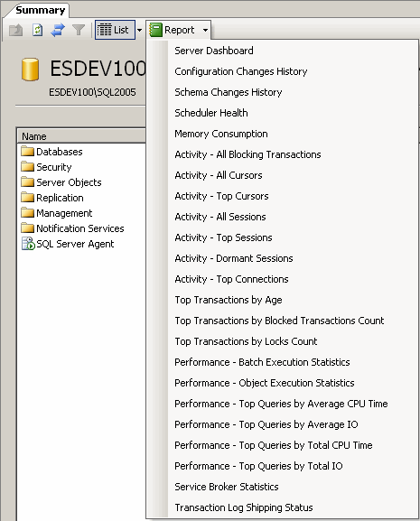
Task: Click the Management label text
Action: click(x=64, y=213)
